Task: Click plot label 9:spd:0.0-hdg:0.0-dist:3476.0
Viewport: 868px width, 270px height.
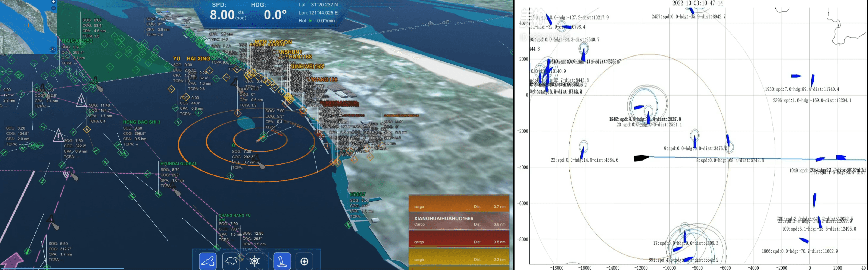Action: click(696, 149)
